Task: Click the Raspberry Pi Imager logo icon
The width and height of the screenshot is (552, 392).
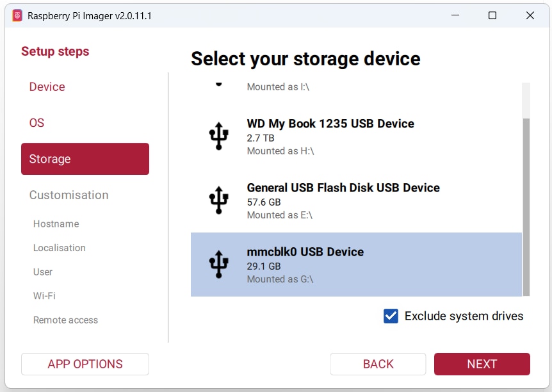Action: (17, 15)
